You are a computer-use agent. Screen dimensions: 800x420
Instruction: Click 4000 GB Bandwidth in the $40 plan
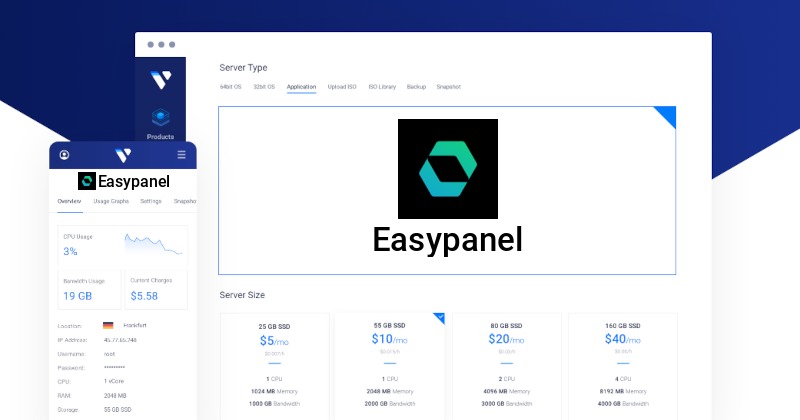click(623, 404)
